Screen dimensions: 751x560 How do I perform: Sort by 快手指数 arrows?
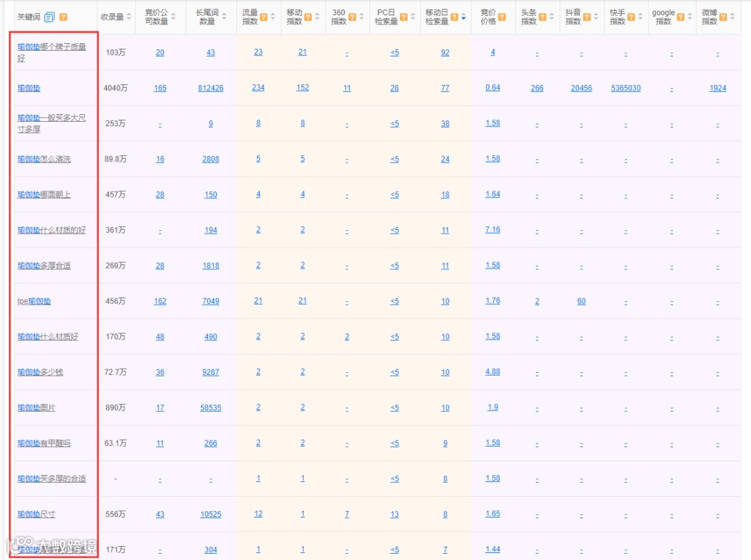(640, 17)
